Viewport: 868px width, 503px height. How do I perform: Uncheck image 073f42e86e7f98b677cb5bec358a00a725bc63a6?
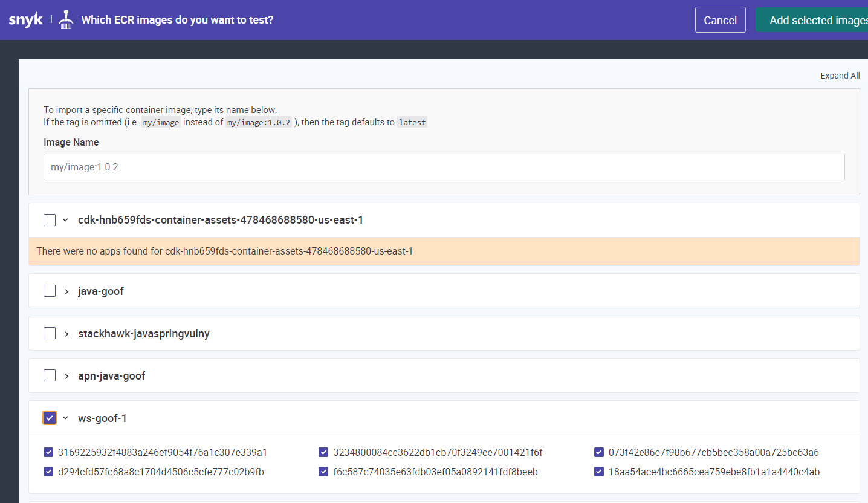pyautogui.click(x=599, y=452)
